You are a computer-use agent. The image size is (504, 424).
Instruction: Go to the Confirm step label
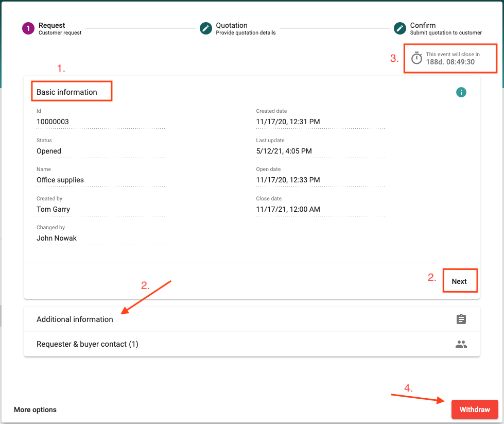[423, 25]
